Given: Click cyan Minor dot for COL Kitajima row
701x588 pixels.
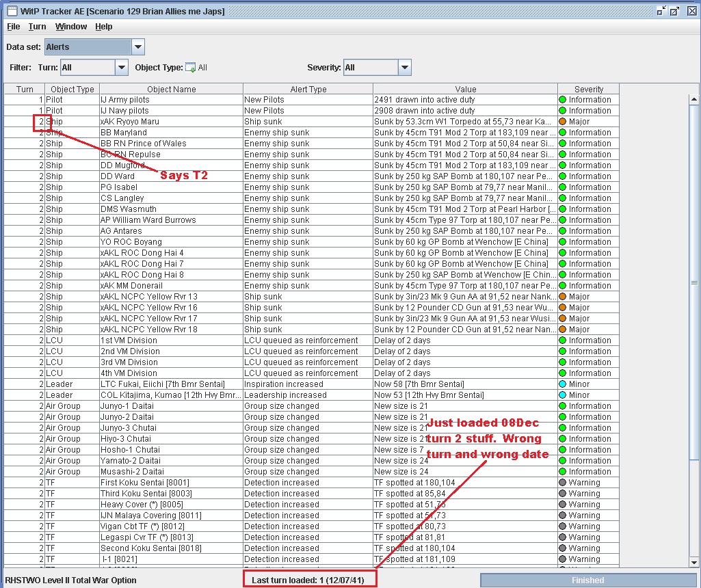Looking at the screenshot, I should click(x=562, y=395).
